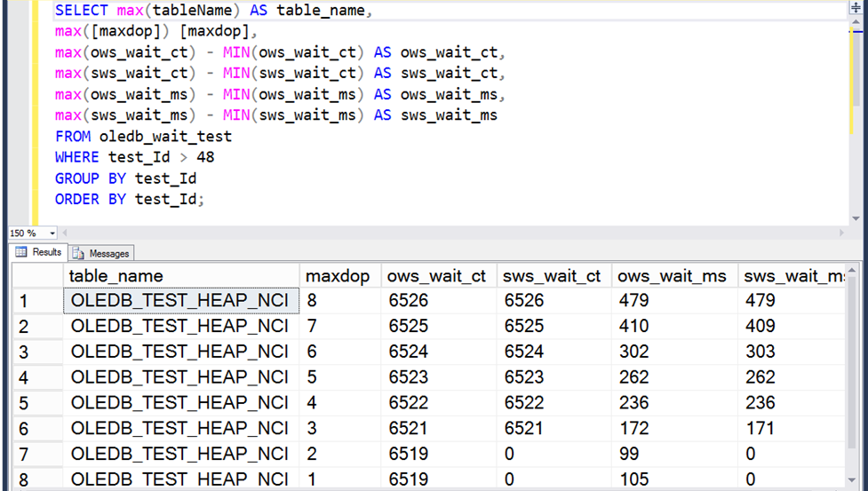The height and width of the screenshot is (491, 868).
Task: Click oledb_wait_test in the FROM clause
Action: (x=165, y=137)
